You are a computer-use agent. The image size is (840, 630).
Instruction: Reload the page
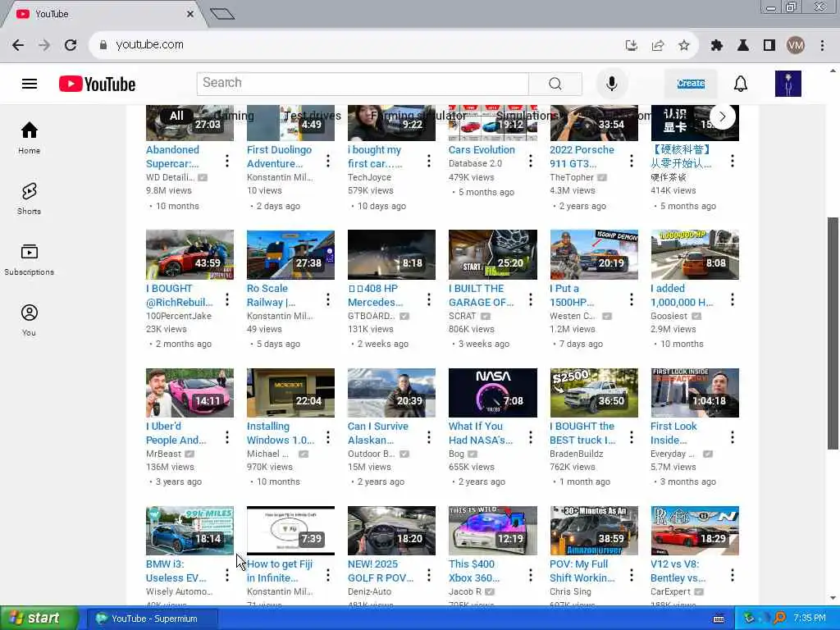(x=71, y=45)
